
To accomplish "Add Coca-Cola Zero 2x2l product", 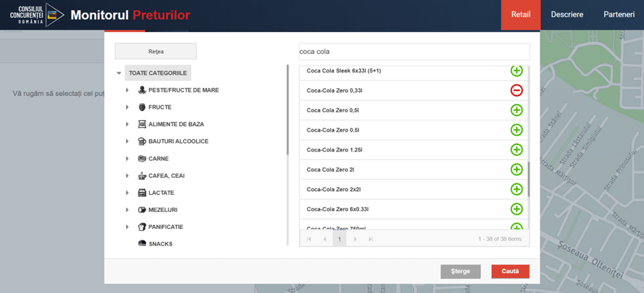I will [516, 189].
